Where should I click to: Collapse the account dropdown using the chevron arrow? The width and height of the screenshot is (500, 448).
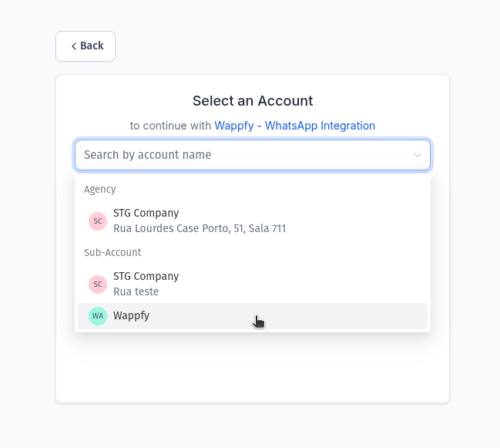417,155
